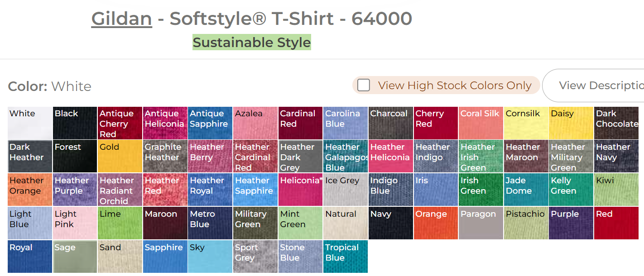Choose the Black color swatch
The width and height of the screenshot is (644, 276).
click(x=75, y=123)
